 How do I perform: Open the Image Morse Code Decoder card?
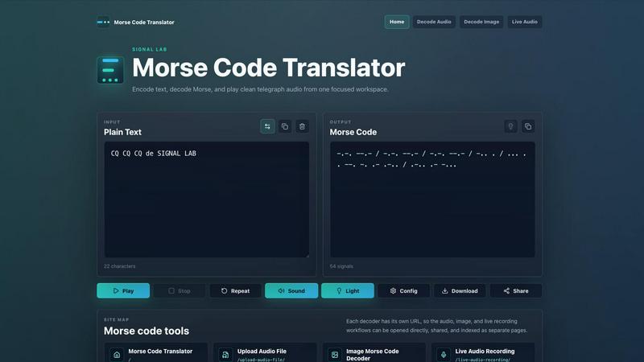point(374,353)
